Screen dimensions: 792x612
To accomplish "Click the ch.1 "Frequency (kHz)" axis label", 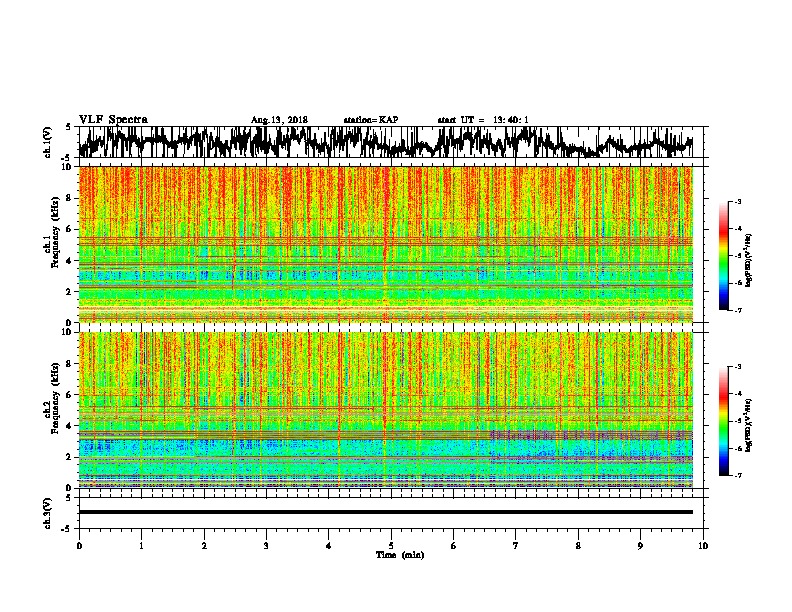I will (x=55, y=232).
